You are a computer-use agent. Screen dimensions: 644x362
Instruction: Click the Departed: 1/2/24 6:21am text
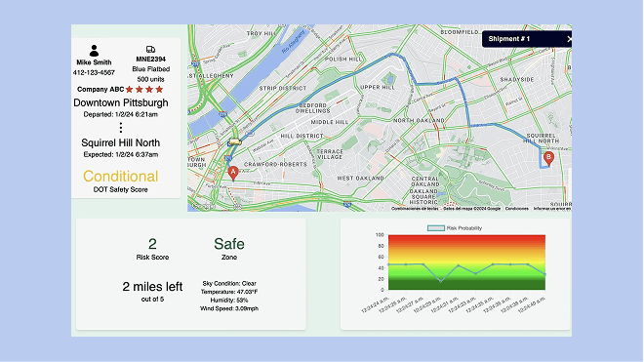point(121,114)
